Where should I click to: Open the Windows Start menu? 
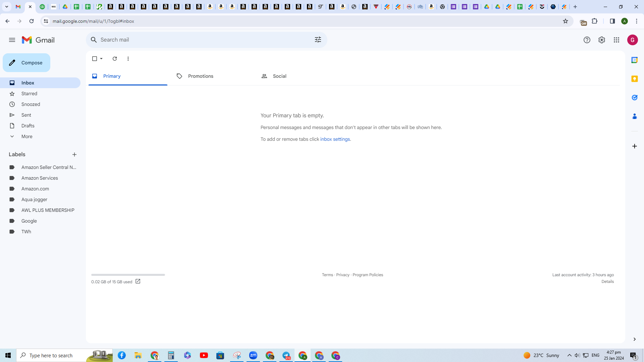[8, 355]
